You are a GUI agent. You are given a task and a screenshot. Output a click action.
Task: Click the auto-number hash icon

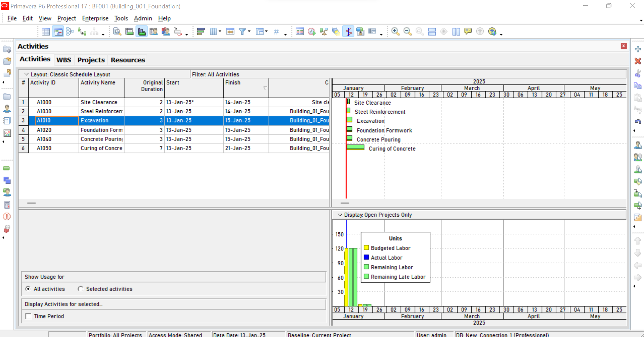(x=276, y=32)
